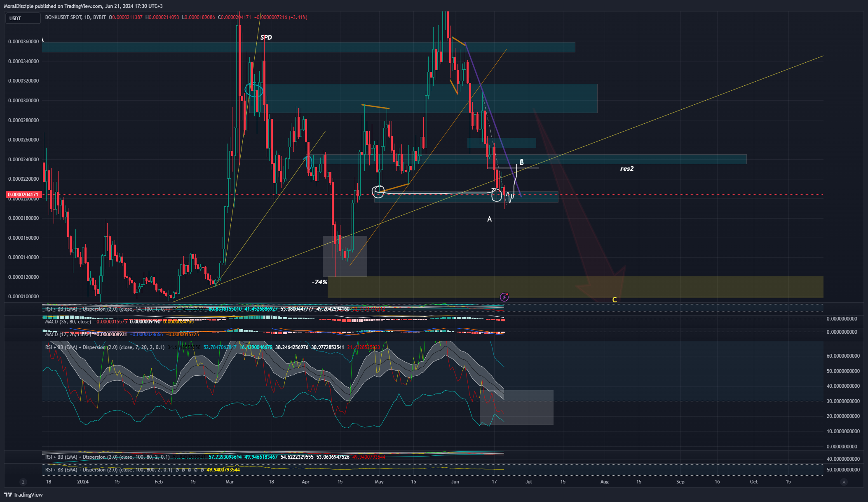Select the BONKUSDT SPOT symbol title
This screenshot has width=868, height=502.
[63, 17]
